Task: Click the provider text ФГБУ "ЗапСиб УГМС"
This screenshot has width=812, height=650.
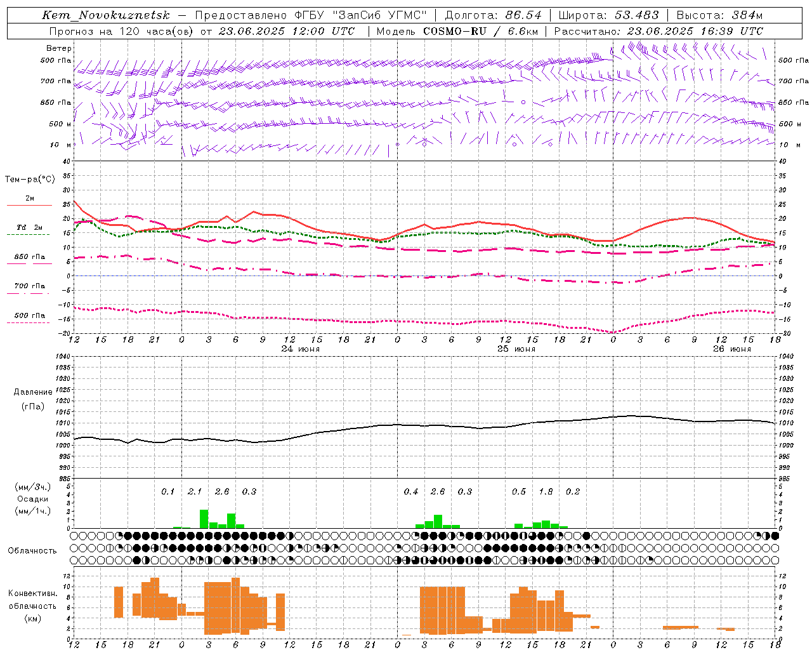Action: coord(362,15)
